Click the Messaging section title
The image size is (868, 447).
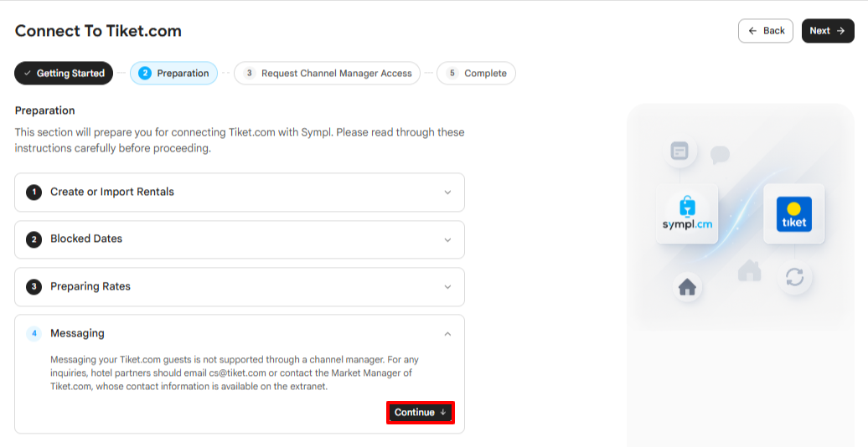[77, 333]
